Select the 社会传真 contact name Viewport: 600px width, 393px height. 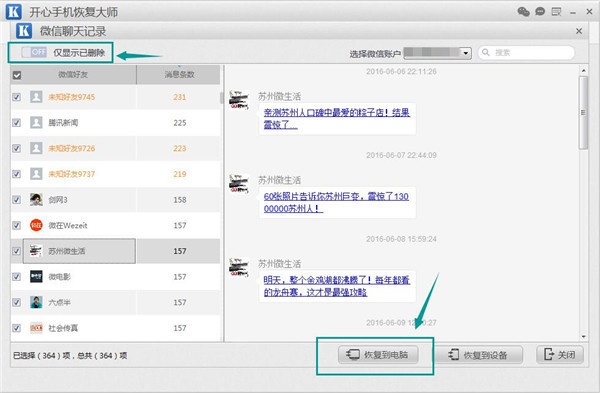pos(63,328)
